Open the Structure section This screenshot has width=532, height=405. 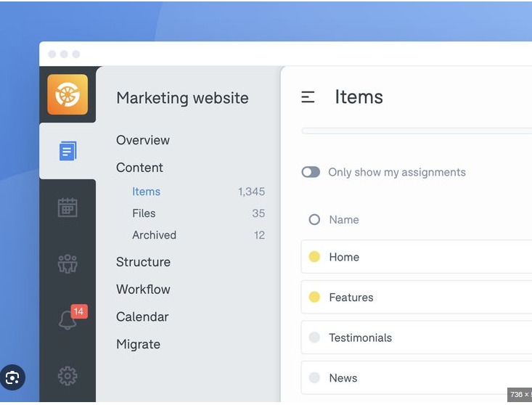tap(143, 262)
